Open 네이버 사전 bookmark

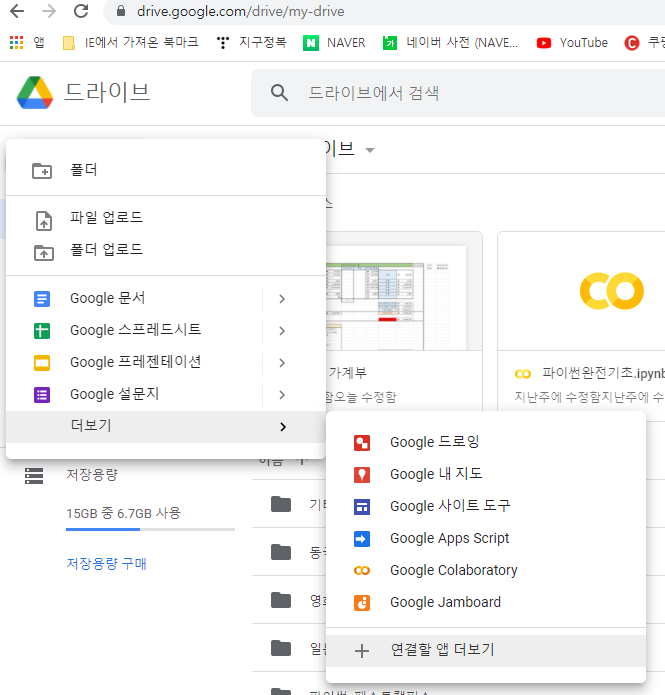[450, 43]
